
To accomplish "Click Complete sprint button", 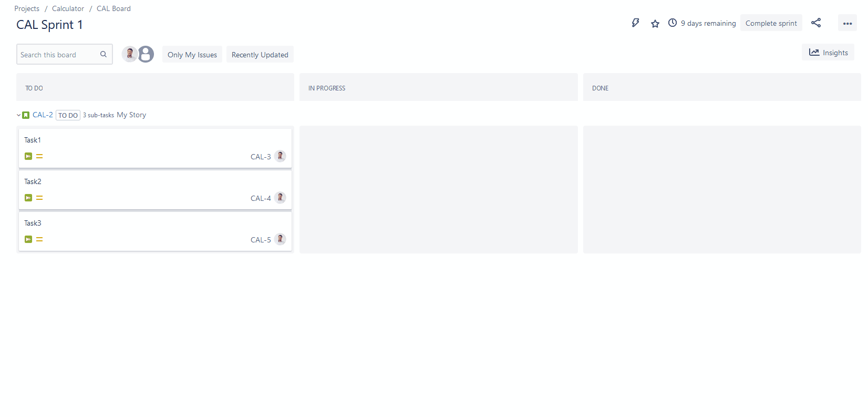I will coord(771,23).
